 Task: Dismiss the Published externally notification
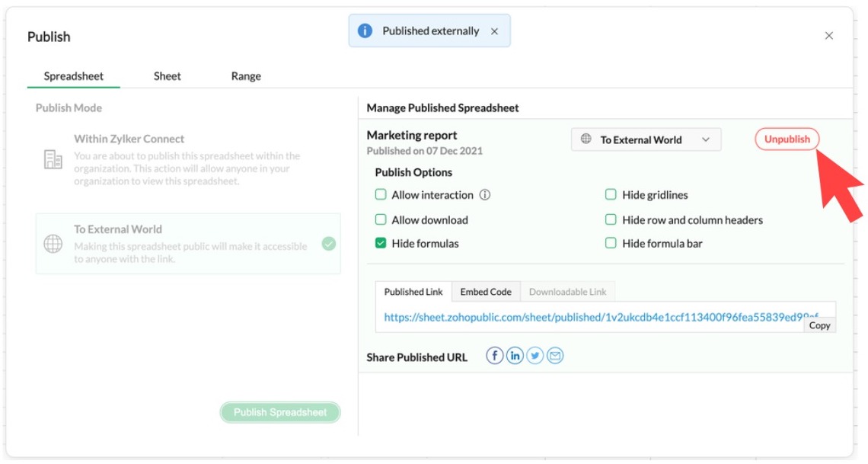(x=495, y=31)
